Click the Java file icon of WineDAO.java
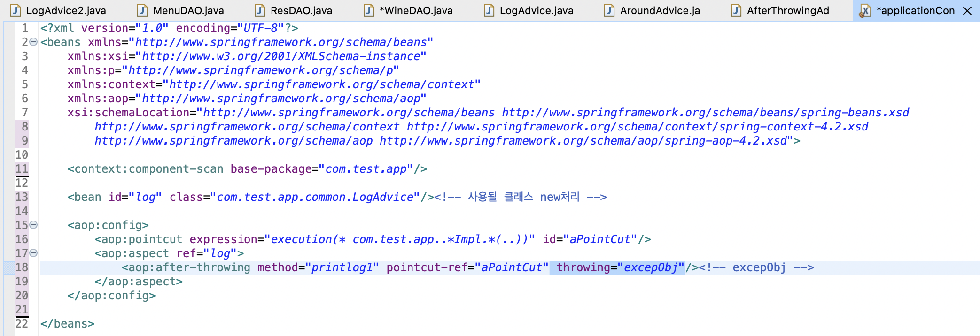Image resolution: width=980 pixels, height=336 pixels. 369,10
